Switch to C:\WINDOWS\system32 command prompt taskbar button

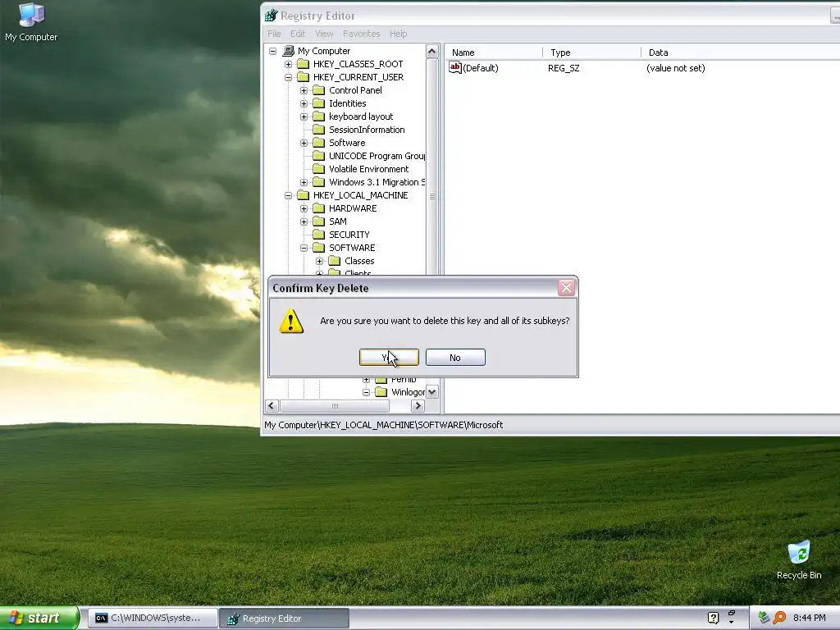click(x=153, y=619)
